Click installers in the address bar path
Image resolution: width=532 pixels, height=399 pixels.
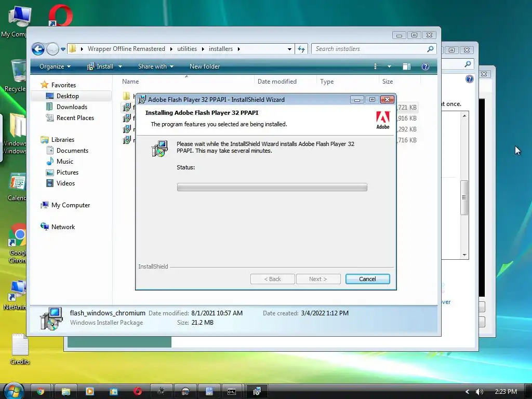[220, 49]
